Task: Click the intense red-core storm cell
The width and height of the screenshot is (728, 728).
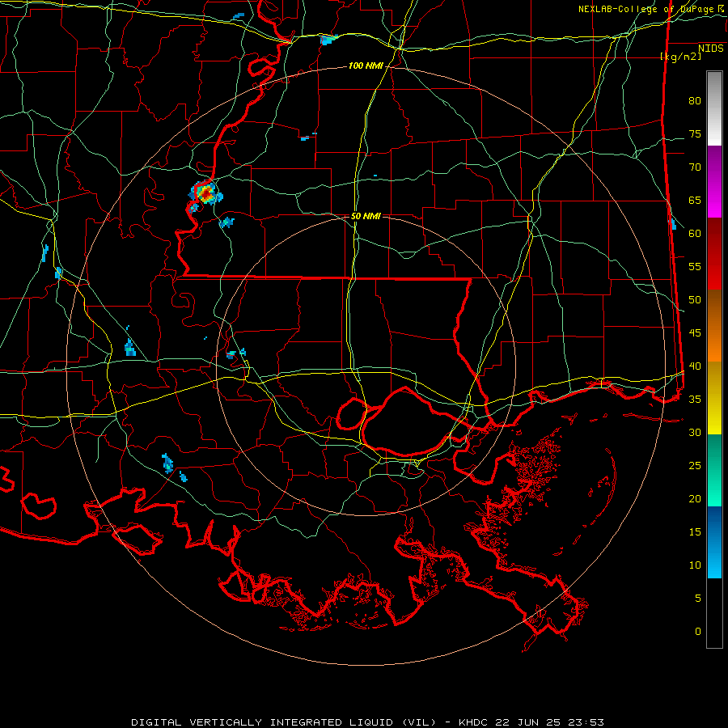Action: tap(205, 193)
